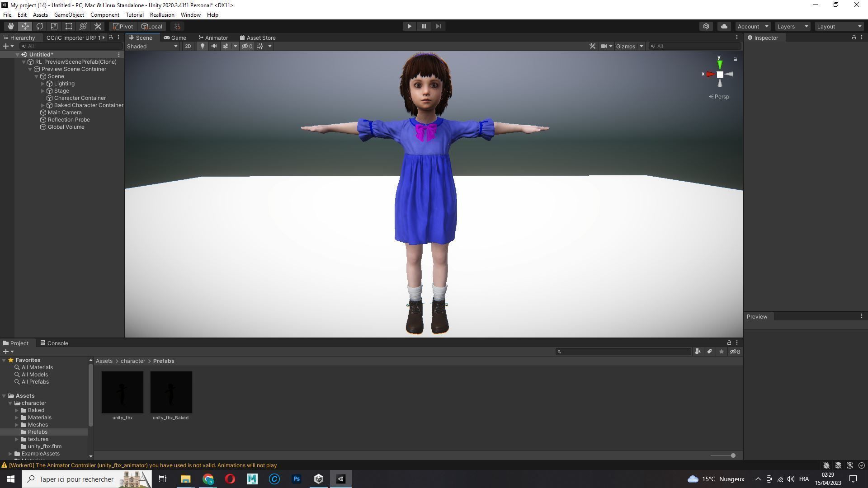Search by type in Project
The width and height of the screenshot is (868, 488).
click(x=698, y=352)
